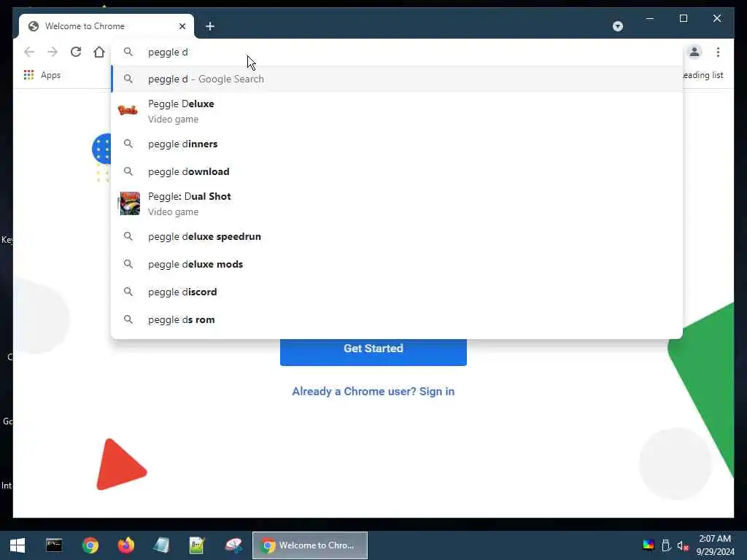
Task: Pick the "peggle dinners" suggestion
Action: (x=397, y=144)
